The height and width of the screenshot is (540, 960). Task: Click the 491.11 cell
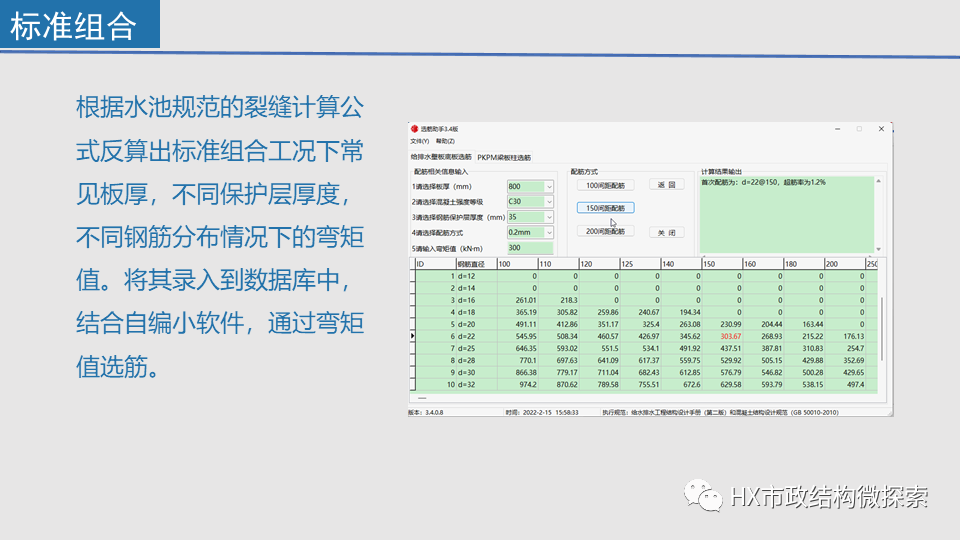[517, 324]
